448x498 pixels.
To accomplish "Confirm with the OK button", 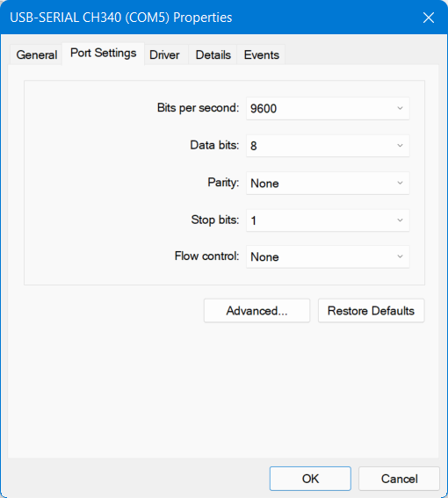I will [x=310, y=479].
